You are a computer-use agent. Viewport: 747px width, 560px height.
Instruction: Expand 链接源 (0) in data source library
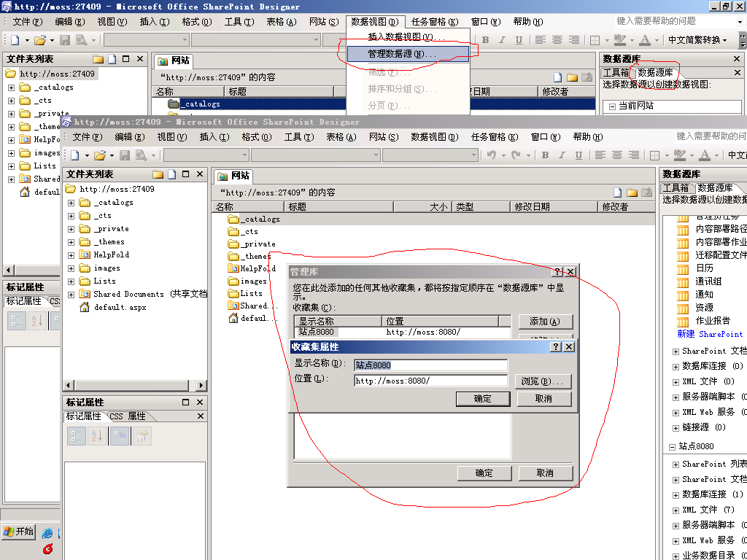tap(676, 427)
